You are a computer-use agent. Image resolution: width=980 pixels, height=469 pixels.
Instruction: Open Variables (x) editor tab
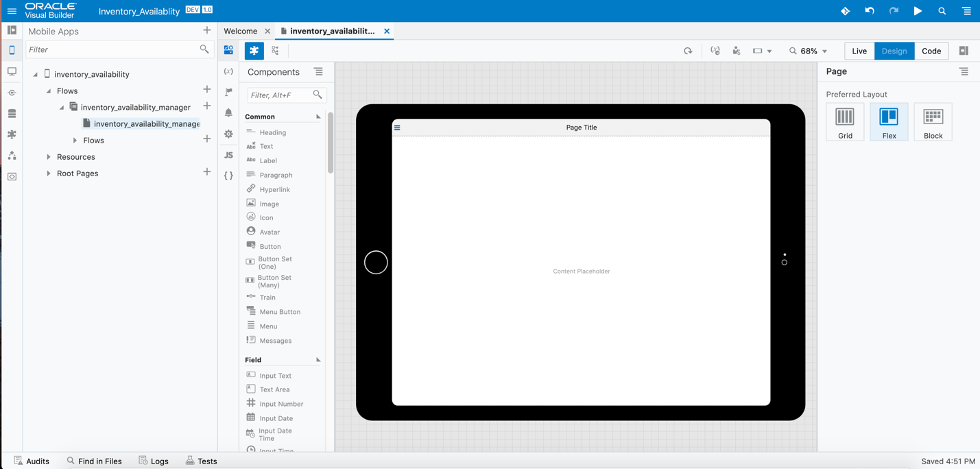[x=228, y=71]
